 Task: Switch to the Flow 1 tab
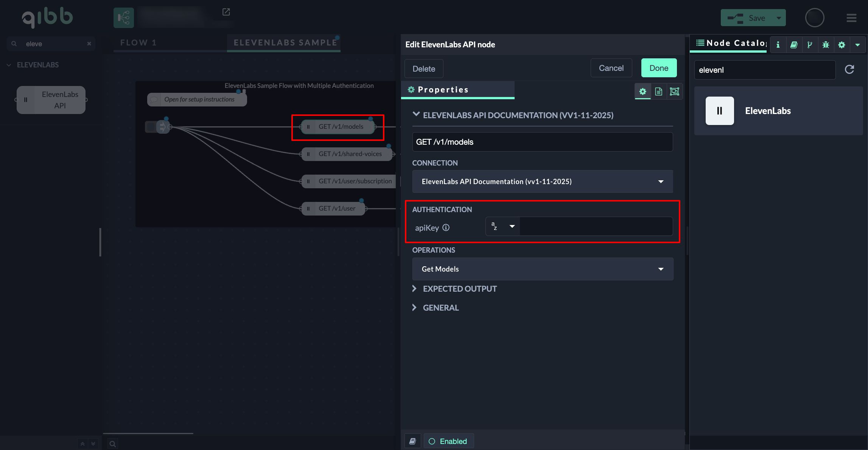click(x=138, y=43)
